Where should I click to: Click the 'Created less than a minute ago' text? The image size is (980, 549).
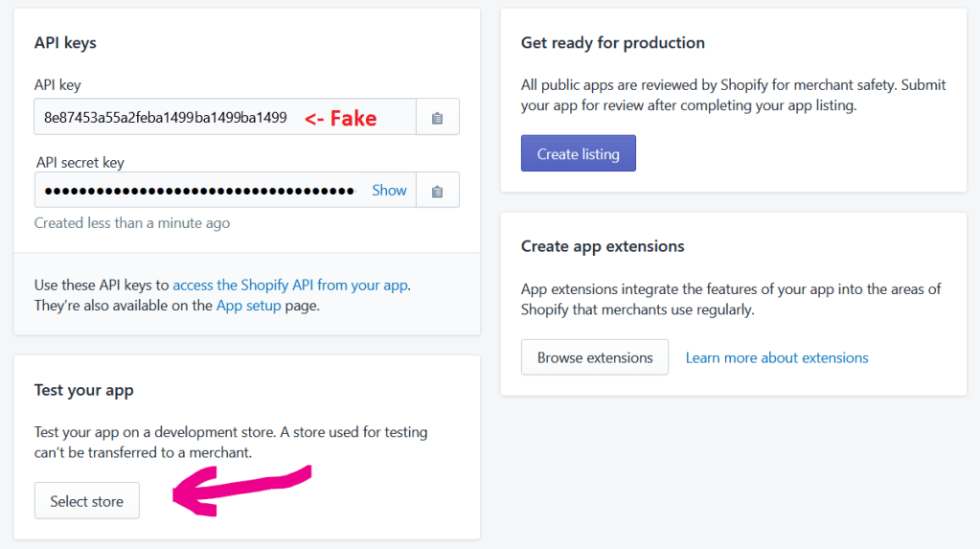point(131,223)
